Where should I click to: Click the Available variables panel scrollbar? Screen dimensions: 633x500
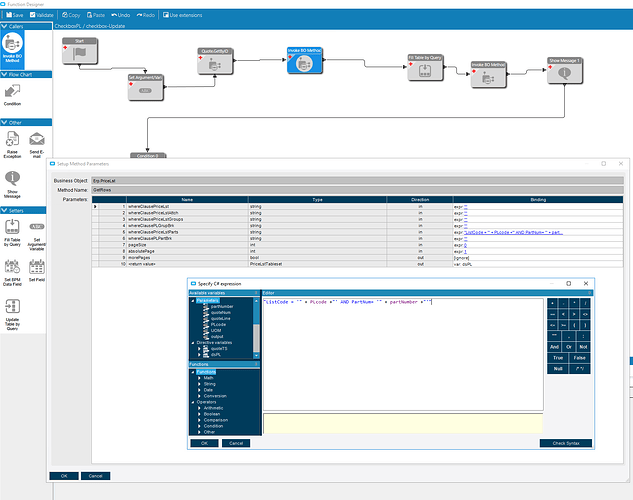pyautogui.click(x=256, y=328)
